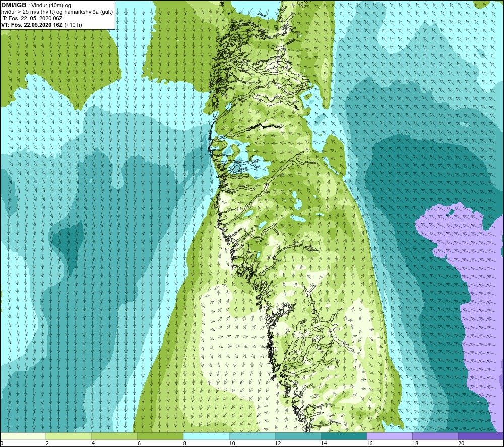Click the 8–10 m/s light cyan legend swatch
The width and height of the screenshot is (504, 447).
pyautogui.click(x=206, y=436)
